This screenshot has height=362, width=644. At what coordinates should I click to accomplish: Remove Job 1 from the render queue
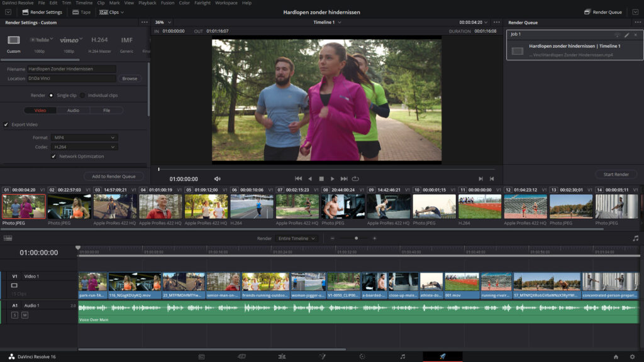[x=635, y=35]
